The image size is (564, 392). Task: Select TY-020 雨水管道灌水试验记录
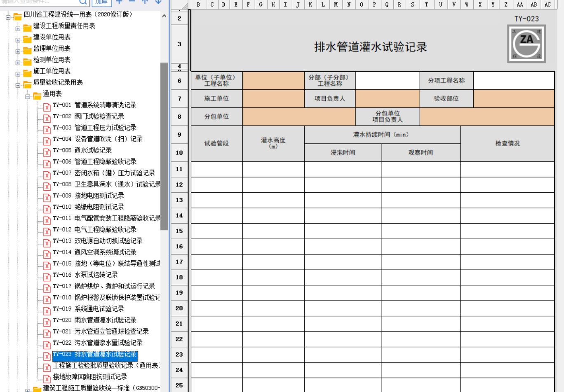tap(105, 320)
